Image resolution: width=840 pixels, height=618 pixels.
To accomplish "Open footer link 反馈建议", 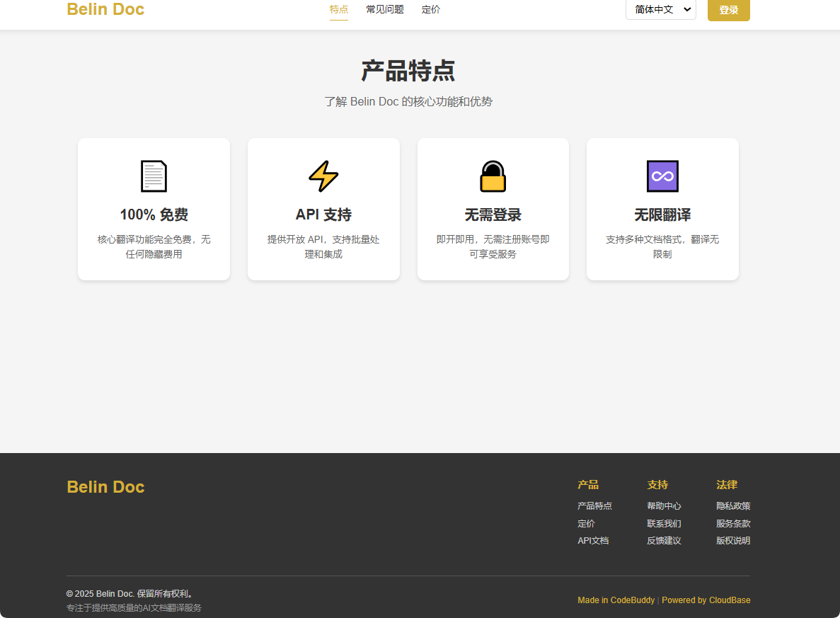I will click(664, 541).
